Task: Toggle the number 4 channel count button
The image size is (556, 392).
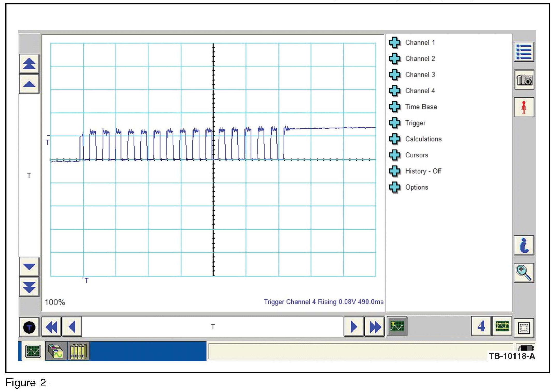Action: coord(481,326)
